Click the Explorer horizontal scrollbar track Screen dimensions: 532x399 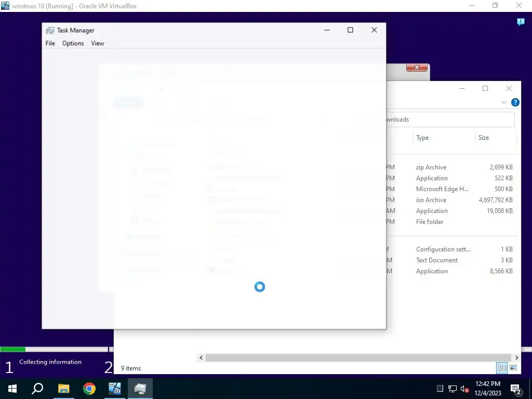[x=358, y=357]
